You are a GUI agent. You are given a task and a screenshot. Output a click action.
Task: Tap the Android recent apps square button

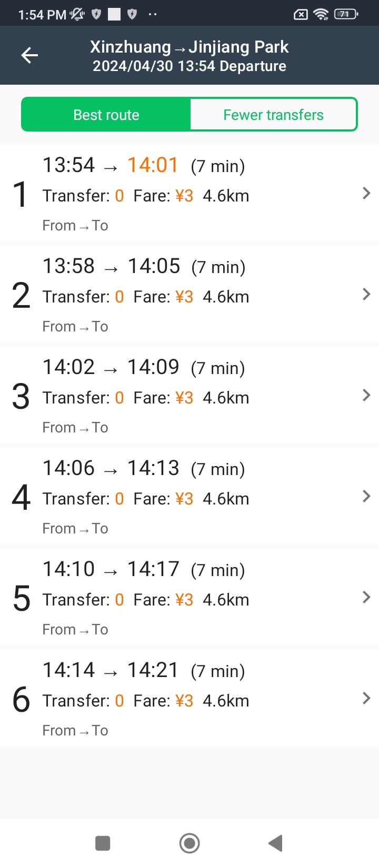pyautogui.click(x=103, y=843)
